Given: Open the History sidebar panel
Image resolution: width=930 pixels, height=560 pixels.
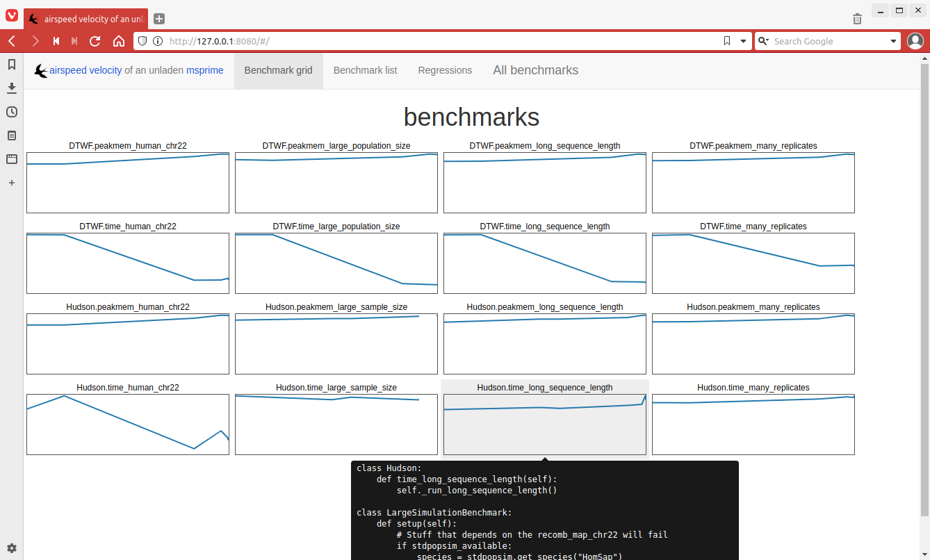Looking at the screenshot, I should click(x=11, y=112).
